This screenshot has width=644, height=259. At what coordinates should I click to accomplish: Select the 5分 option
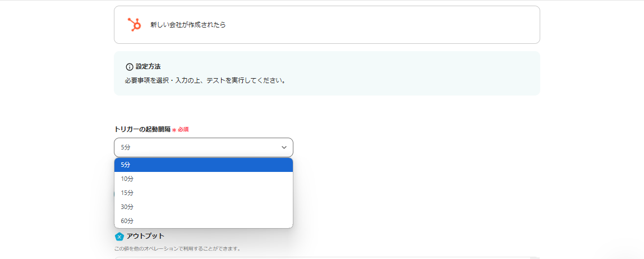(x=204, y=165)
